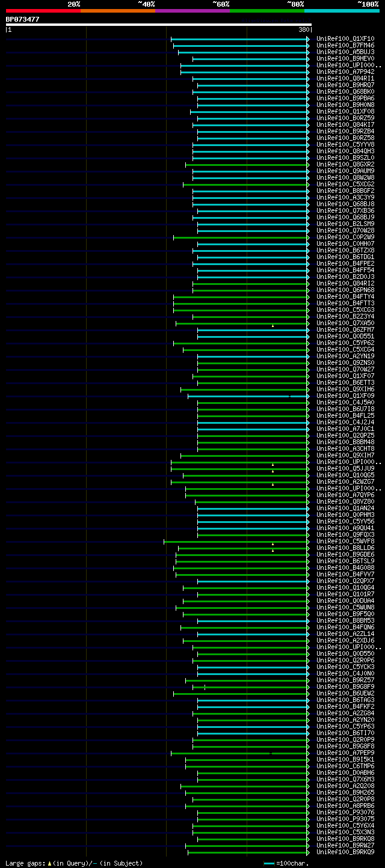Viewport: 385px width, 868px height.
Task: Select the UniRef100_A7PEP9 label
Action: click(345, 753)
